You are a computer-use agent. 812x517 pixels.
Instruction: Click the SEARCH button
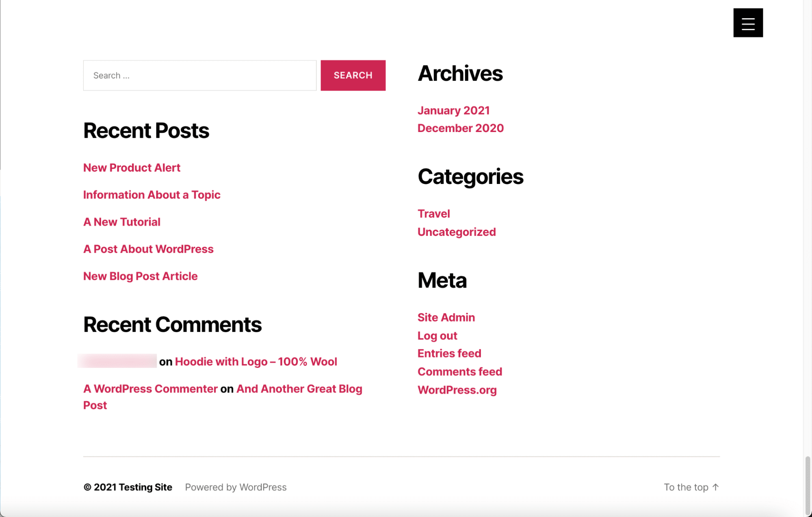pyautogui.click(x=353, y=75)
